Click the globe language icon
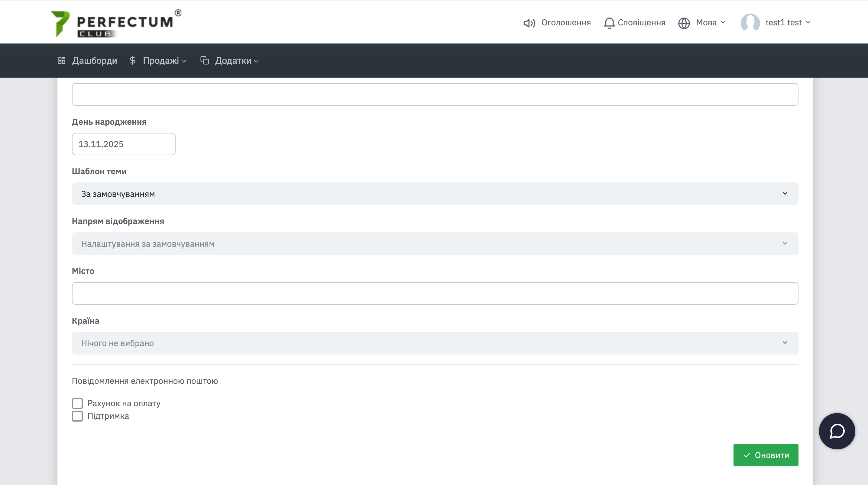The height and width of the screenshot is (485, 868). [x=684, y=23]
